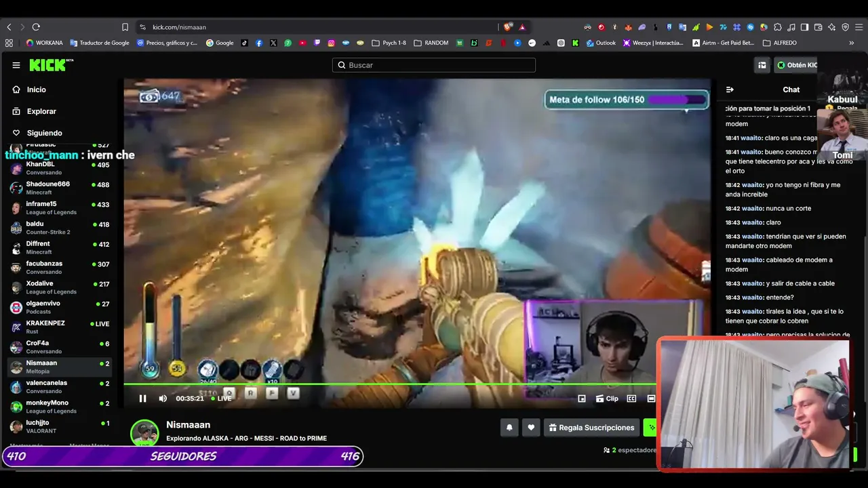Click Regala Suscripciones button

pos(592,428)
